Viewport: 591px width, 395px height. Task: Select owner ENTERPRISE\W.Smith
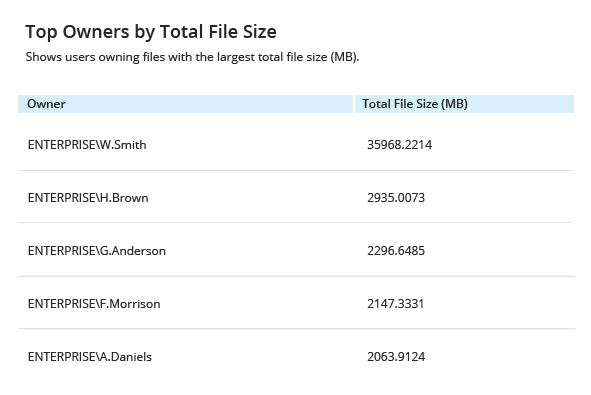coord(87,145)
